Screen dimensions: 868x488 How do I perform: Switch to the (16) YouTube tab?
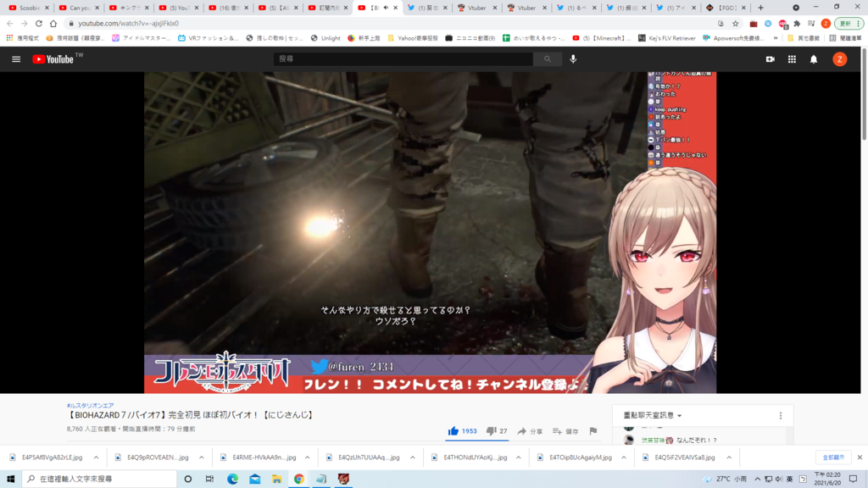tap(228, 8)
